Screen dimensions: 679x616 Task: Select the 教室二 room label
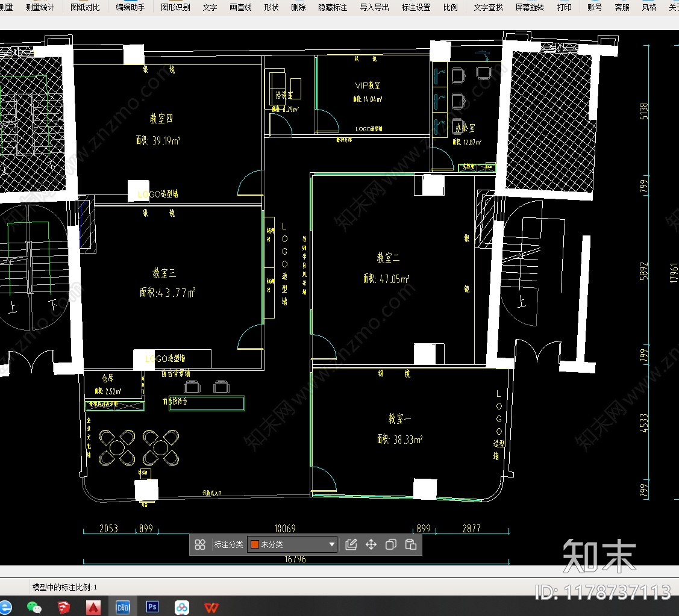[x=388, y=258]
